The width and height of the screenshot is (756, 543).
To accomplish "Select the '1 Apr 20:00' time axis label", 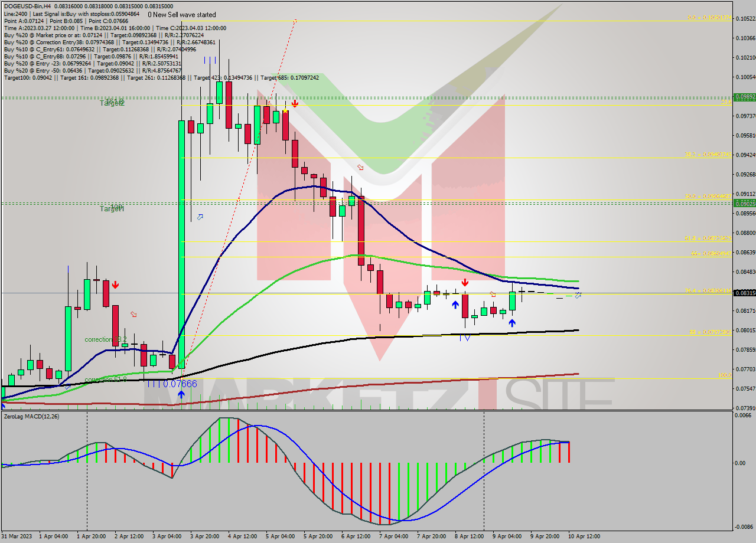I will point(90,537).
